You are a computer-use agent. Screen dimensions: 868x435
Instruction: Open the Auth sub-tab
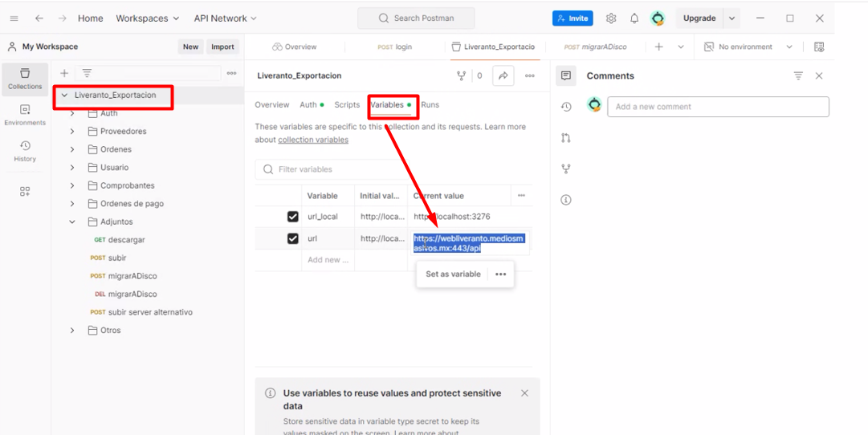(312, 104)
